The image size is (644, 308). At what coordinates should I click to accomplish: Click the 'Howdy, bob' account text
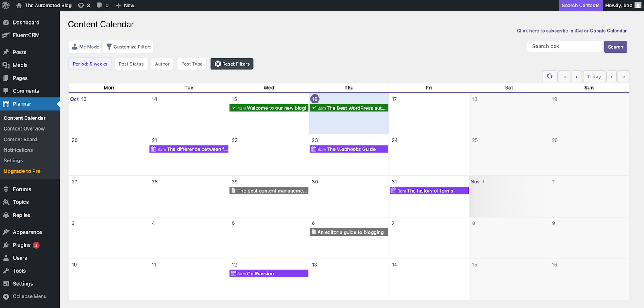pyautogui.click(x=619, y=5)
